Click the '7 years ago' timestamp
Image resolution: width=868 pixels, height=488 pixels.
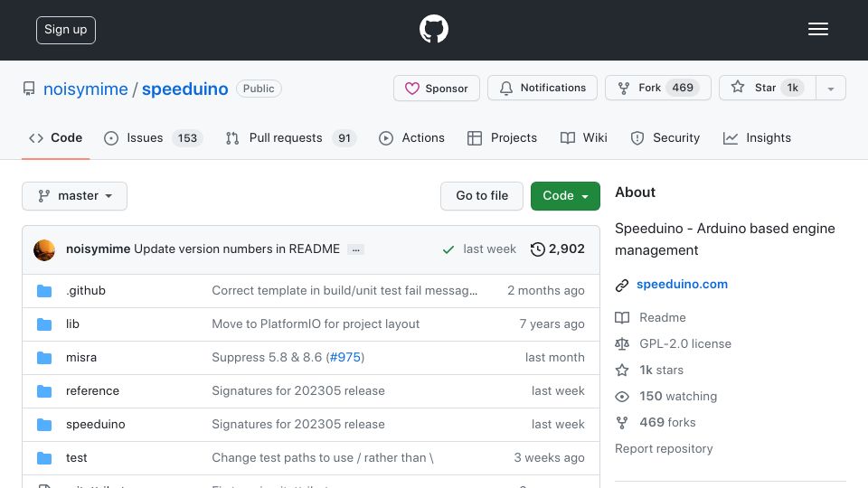click(552, 324)
